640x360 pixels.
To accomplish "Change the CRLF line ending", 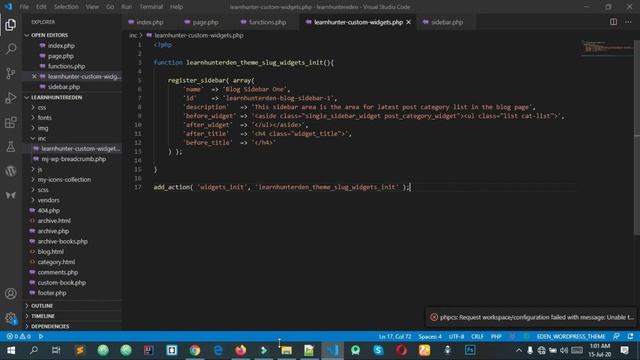I will click(x=477, y=336).
